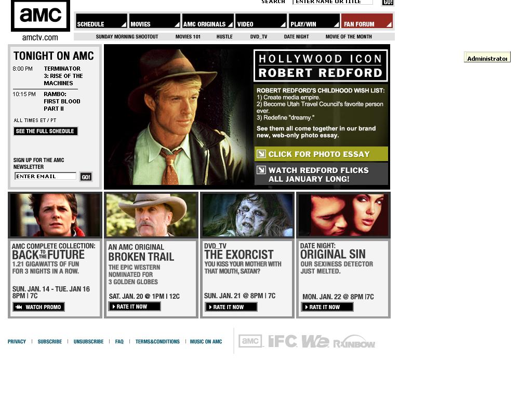Click See the Full Schedule button

pyautogui.click(x=46, y=131)
